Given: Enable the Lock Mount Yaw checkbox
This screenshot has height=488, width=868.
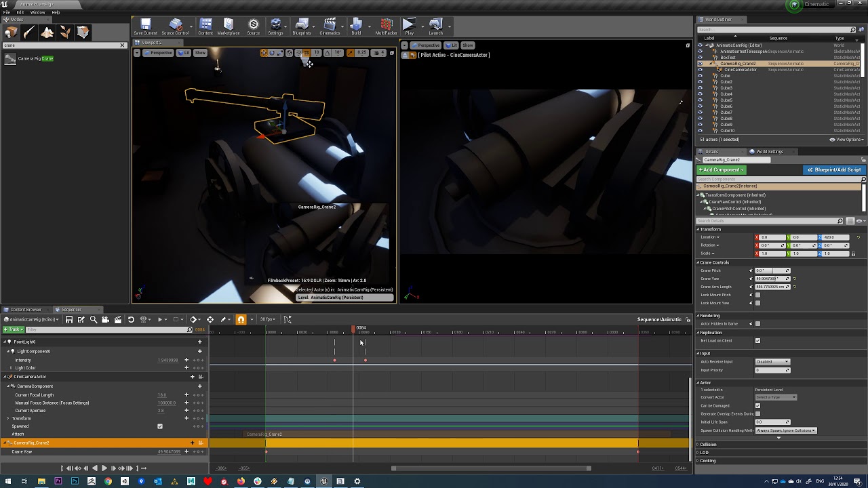Looking at the screenshot, I should click(757, 303).
